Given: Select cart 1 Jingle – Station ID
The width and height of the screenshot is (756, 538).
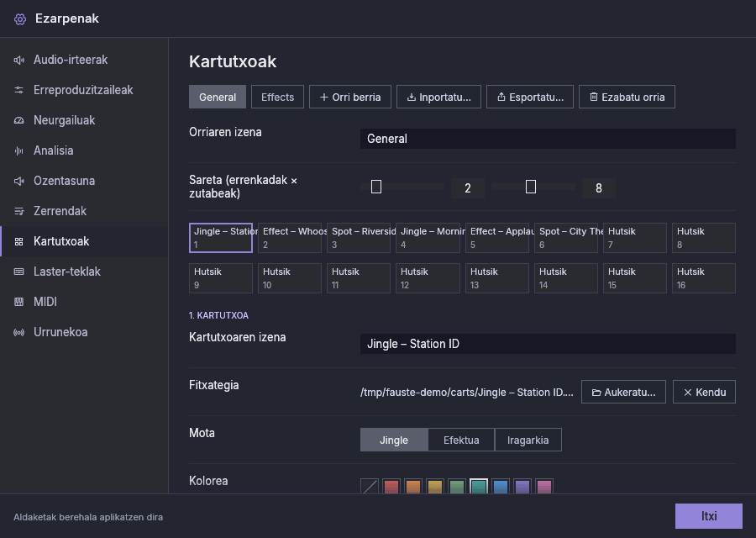Looking at the screenshot, I should (221, 238).
